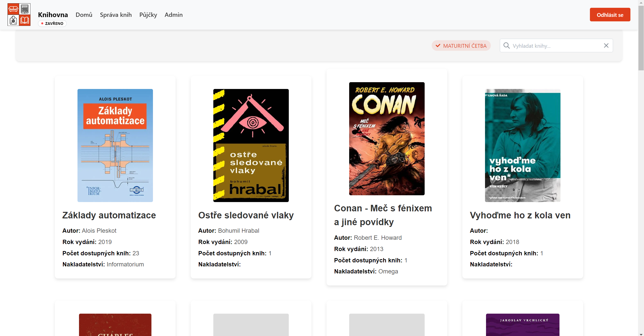Open the Správa knih page
This screenshot has width=644, height=336.
point(116,15)
